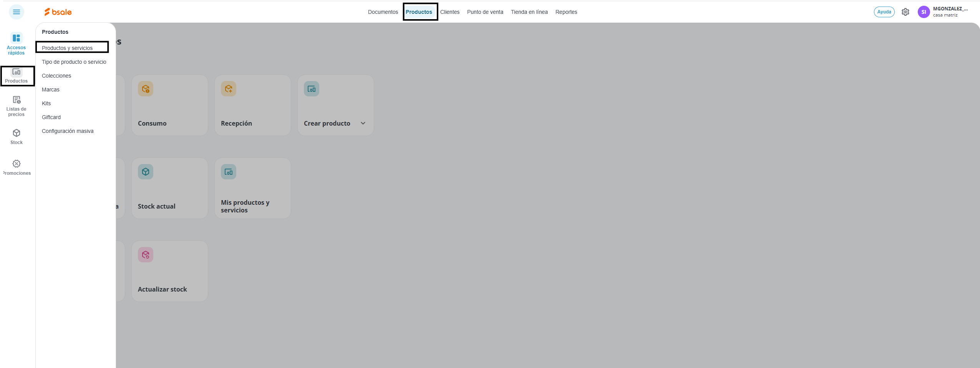Open Promociones in the sidebar
The image size is (980, 368).
[17, 168]
